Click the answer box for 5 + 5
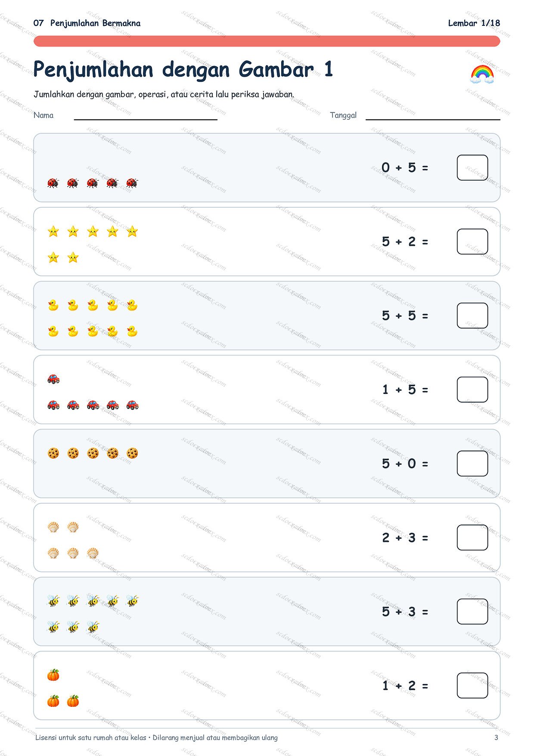This screenshot has height=756, width=534. 472,316
